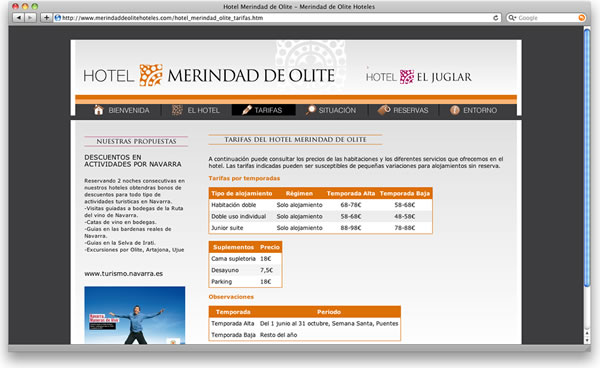Click the info icon beside Entorno

tap(455, 110)
